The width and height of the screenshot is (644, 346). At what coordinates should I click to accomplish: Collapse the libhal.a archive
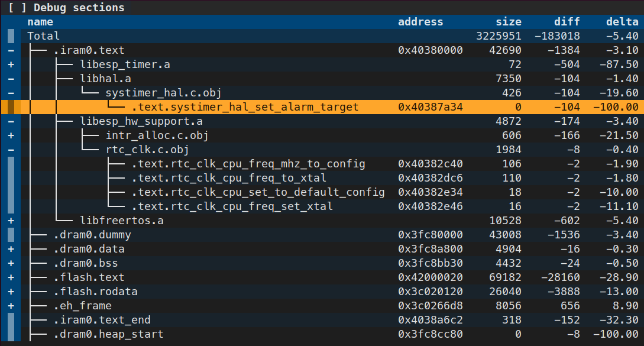coord(11,78)
